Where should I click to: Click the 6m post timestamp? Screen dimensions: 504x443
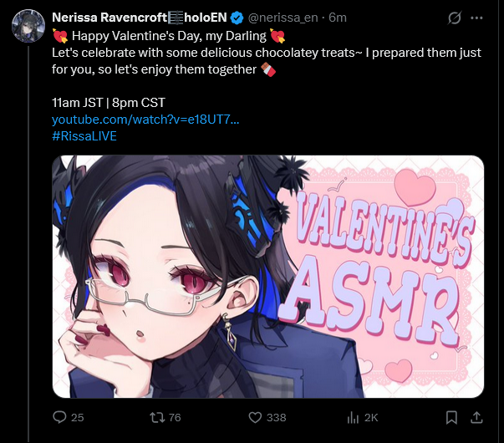tap(338, 18)
